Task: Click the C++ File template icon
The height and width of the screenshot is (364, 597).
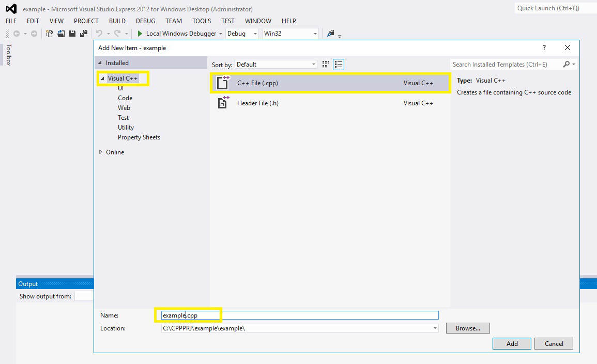Action: click(x=223, y=83)
